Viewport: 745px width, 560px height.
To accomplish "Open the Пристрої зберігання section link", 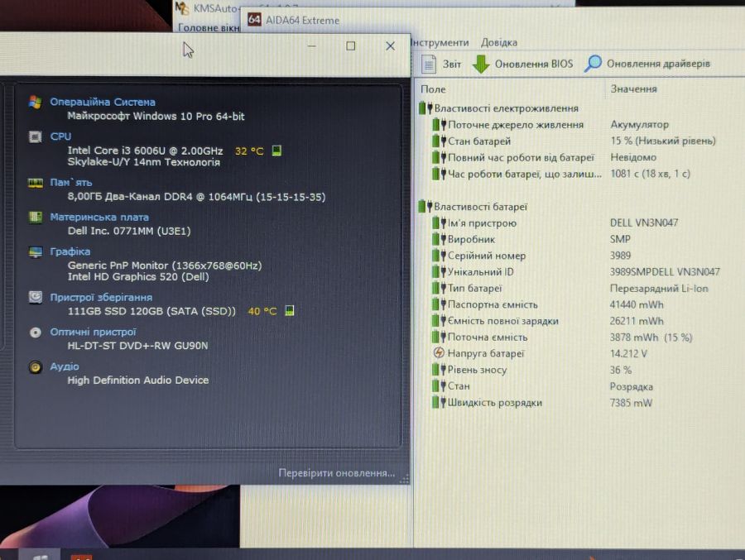I will tap(101, 297).
